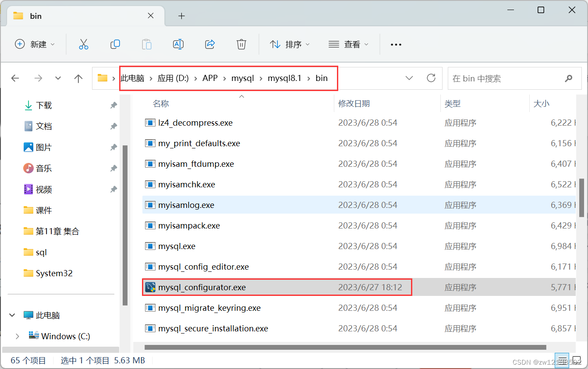Select mysql_migrate_keyring.exe file

pyautogui.click(x=358, y=308)
